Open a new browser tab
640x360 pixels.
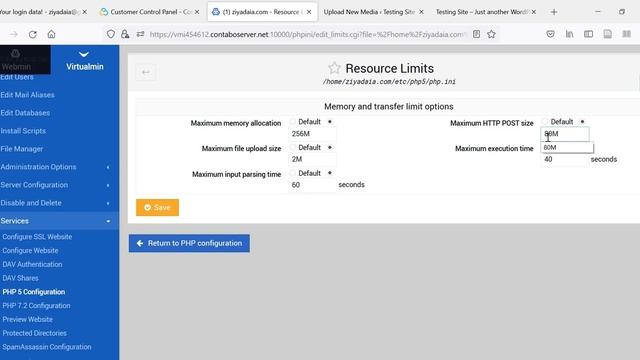click(x=554, y=12)
